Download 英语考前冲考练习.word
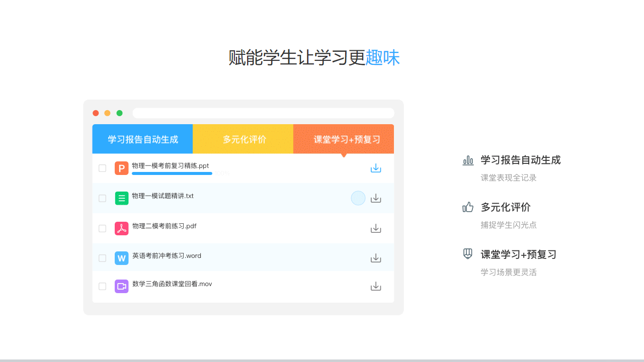The width and height of the screenshot is (644, 362). click(x=376, y=258)
